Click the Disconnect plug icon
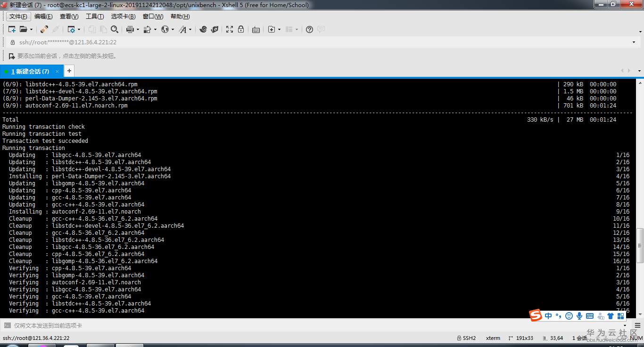 44,29
